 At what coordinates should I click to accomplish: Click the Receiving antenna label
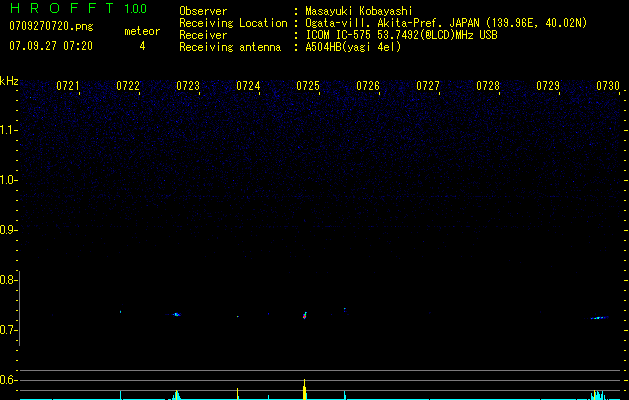230,47
